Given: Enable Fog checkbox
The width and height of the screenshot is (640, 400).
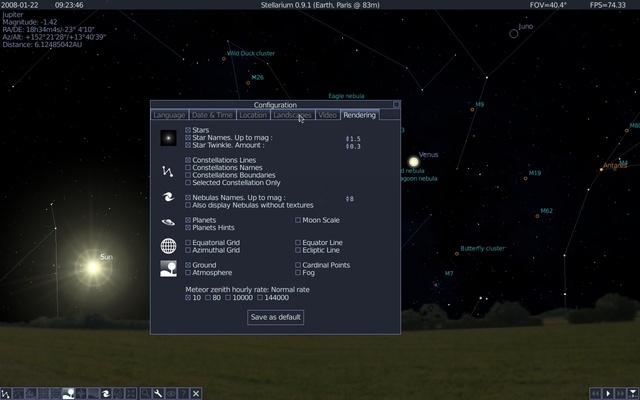Looking at the screenshot, I should [298, 272].
